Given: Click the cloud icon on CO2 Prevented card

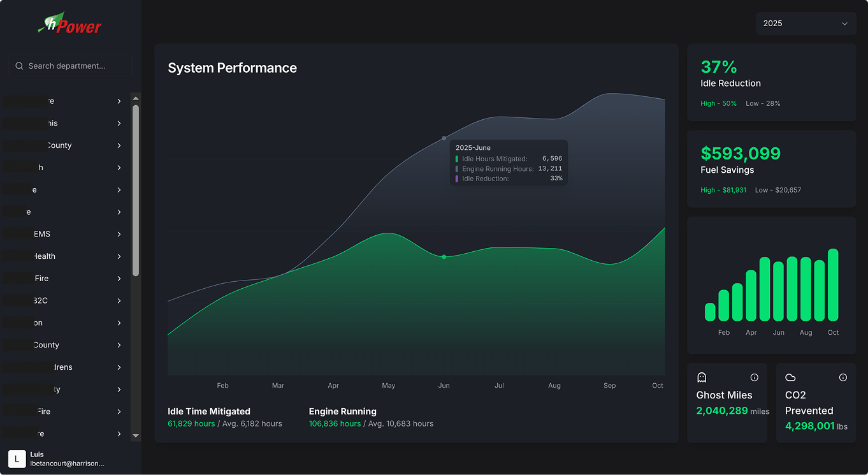Looking at the screenshot, I should 790,377.
